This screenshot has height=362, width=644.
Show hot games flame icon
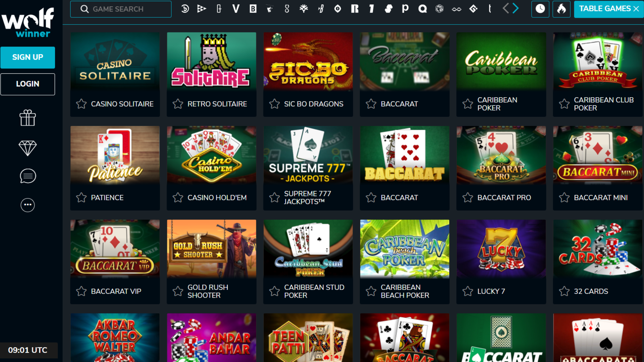pos(561,9)
